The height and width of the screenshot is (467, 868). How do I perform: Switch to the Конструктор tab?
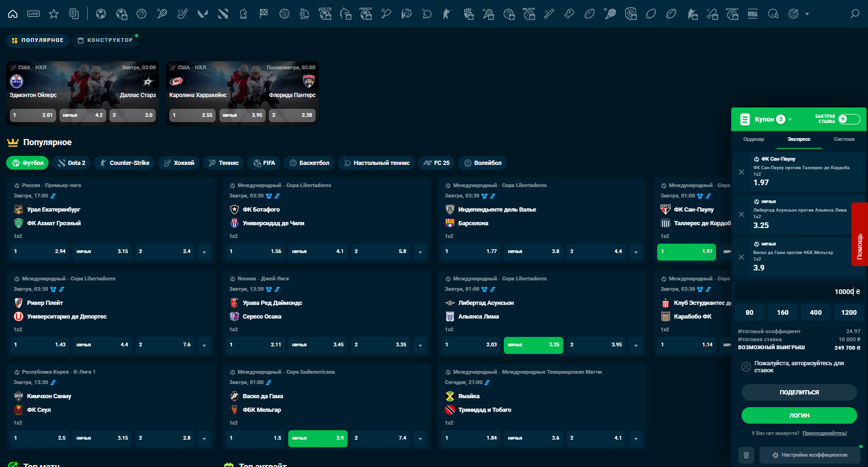pos(105,41)
